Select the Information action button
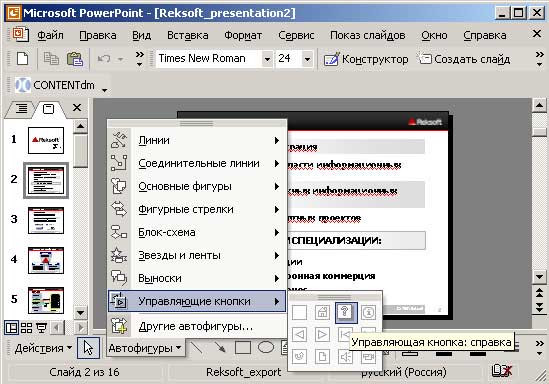The height and width of the screenshot is (384, 549). coord(368,312)
